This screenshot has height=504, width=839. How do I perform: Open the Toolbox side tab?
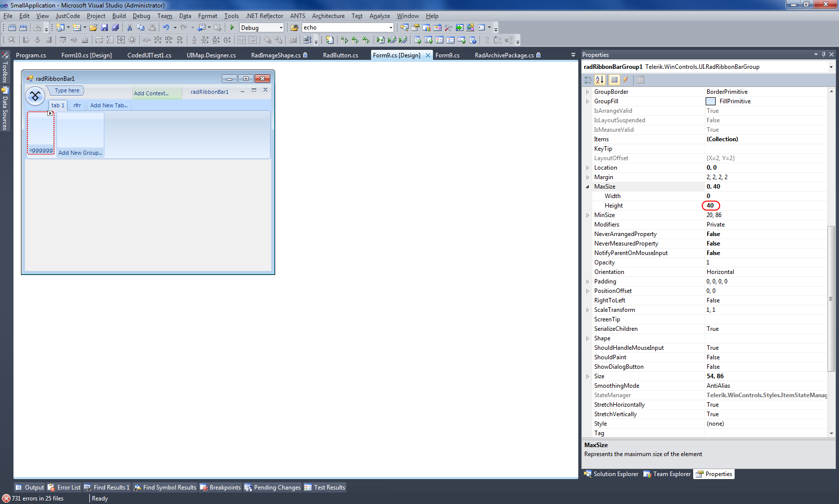click(5, 67)
